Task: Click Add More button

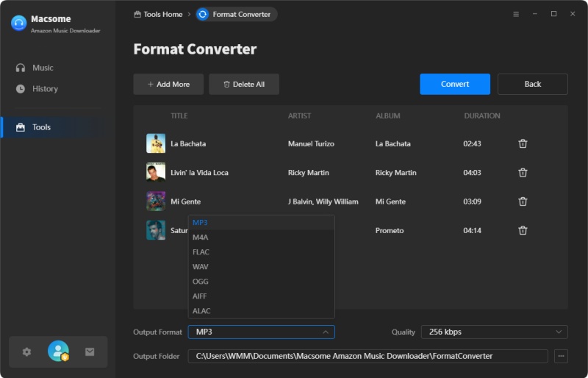Action: (x=168, y=84)
